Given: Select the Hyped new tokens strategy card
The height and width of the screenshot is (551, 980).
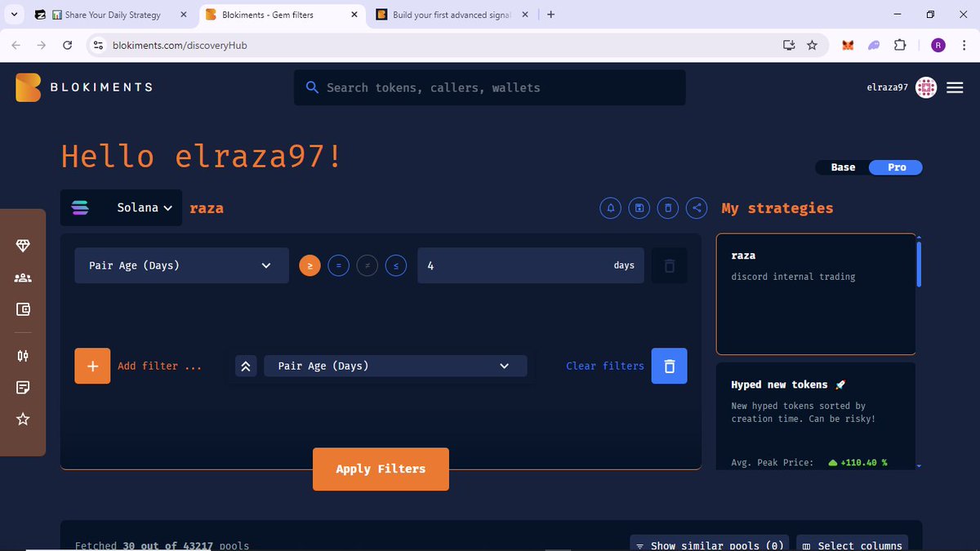Looking at the screenshot, I should pos(816,416).
